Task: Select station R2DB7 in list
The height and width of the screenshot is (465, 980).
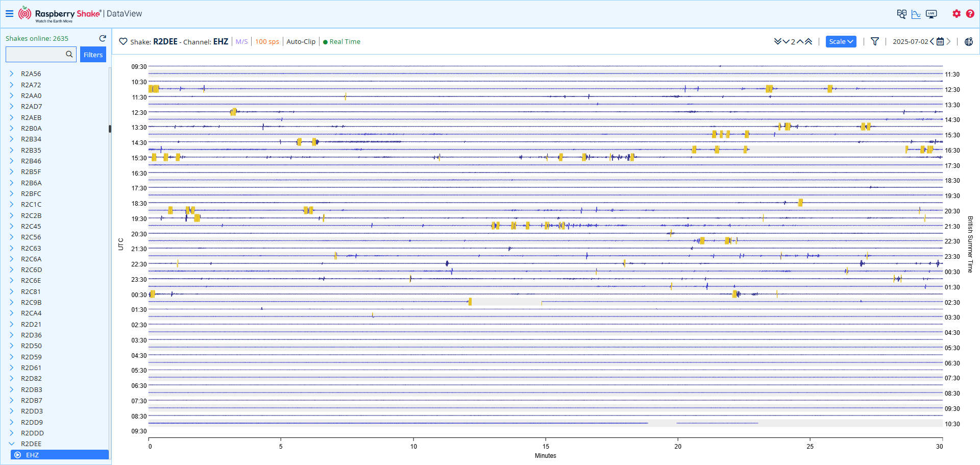Action: (31, 400)
